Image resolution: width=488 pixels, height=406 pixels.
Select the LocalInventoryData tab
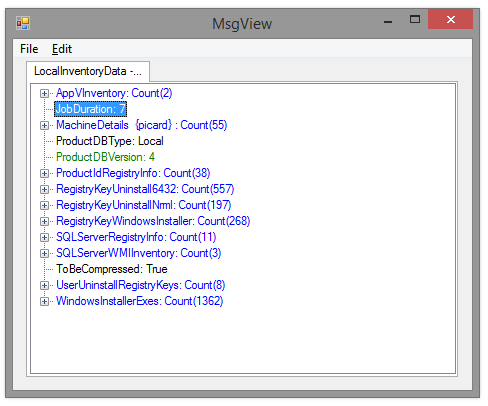click(x=88, y=71)
